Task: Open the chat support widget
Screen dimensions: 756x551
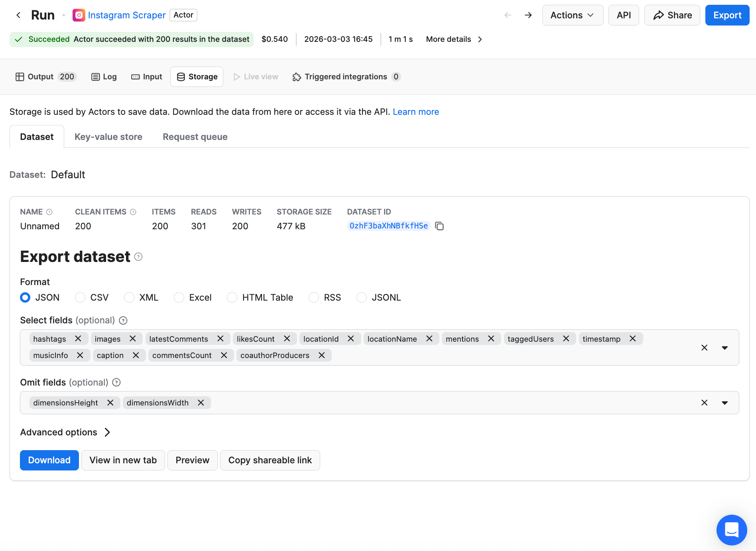Action: [732, 530]
